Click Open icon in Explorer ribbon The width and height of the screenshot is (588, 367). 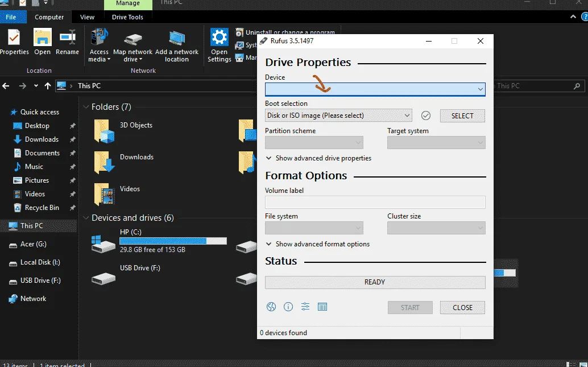pos(43,38)
